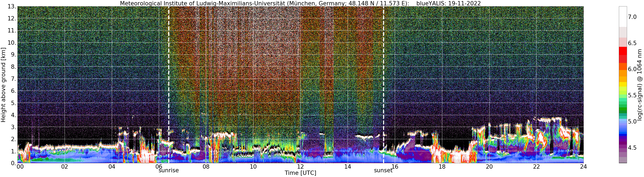Click the y-axis tick label 12.

pos(12,18)
